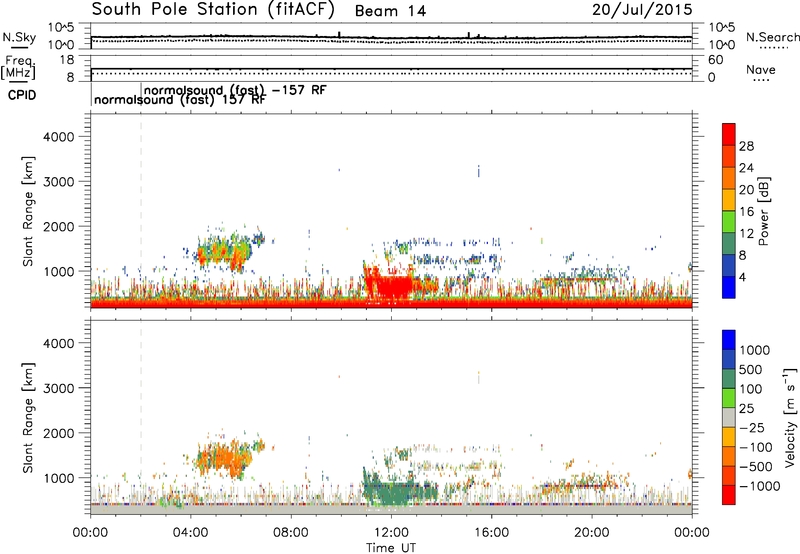Pick the light green 12–16 dB power swatch
The image size is (800, 554).
[729, 221]
